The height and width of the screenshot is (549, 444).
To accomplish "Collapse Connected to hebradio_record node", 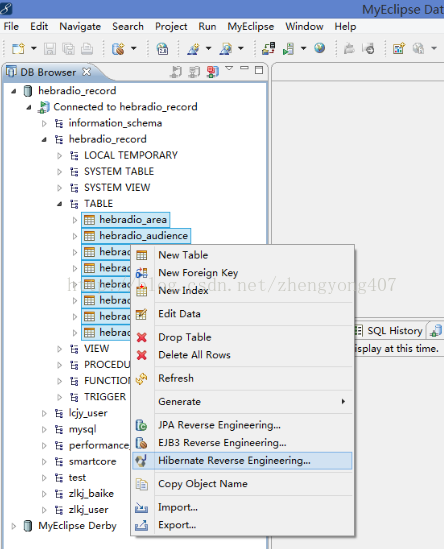I will (29, 107).
